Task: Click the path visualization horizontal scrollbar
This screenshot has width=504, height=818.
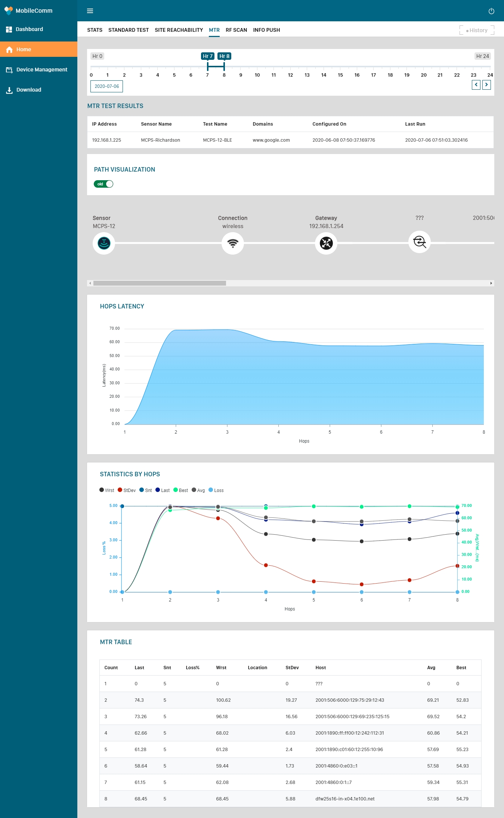Action: coord(160,283)
